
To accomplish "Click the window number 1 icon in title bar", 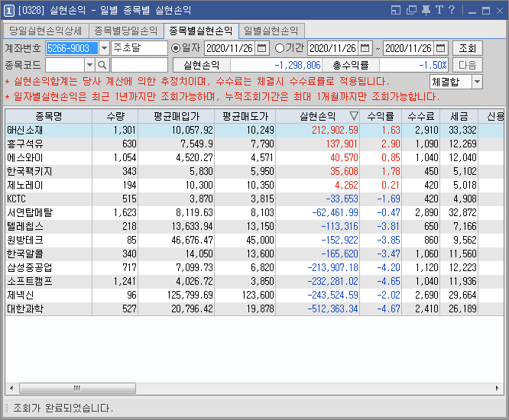I will pos(8,11).
